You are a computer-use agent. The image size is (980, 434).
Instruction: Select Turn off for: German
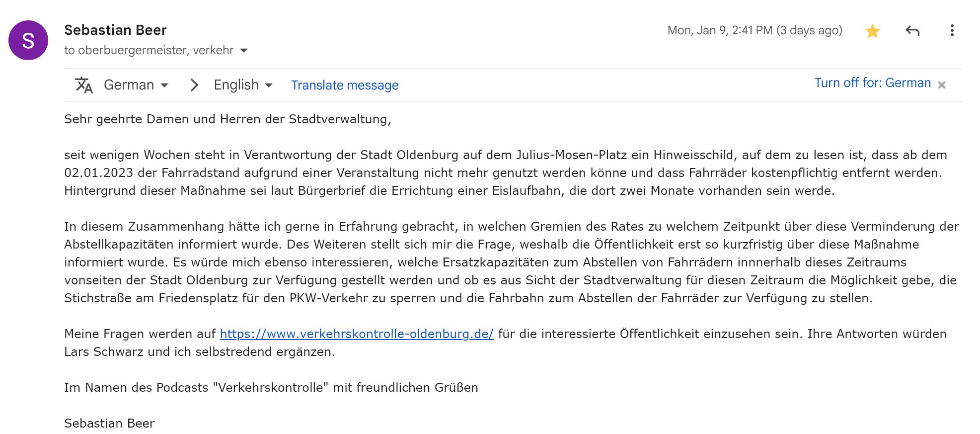[872, 83]
